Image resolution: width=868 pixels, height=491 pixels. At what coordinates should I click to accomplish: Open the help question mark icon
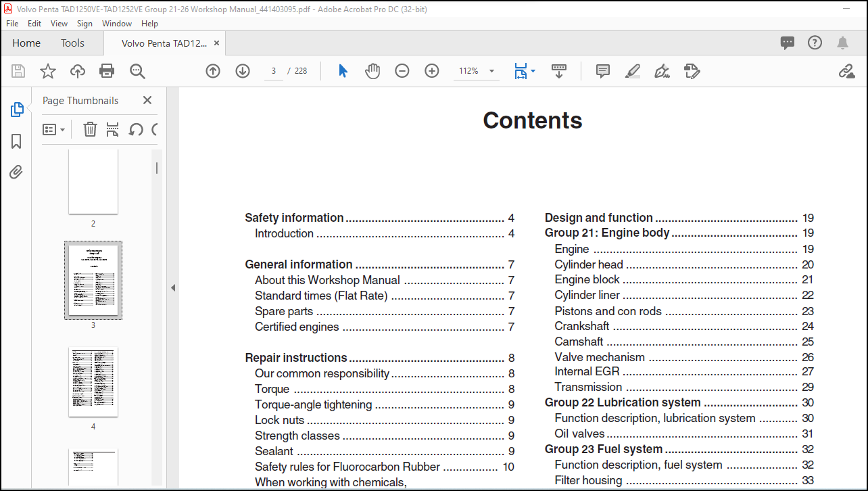815,43
